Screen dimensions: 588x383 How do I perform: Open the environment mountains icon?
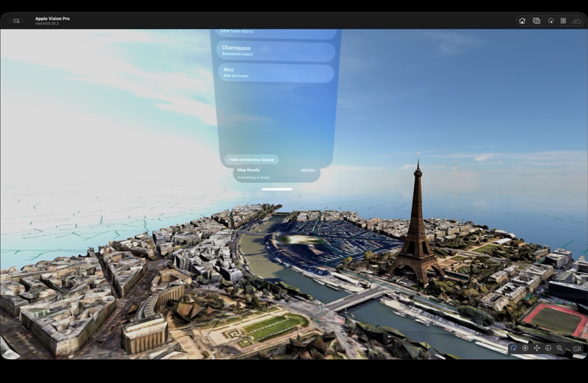[576, 21]
